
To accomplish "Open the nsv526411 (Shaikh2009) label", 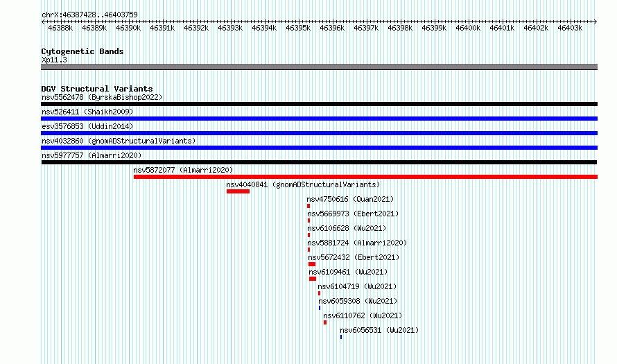I will [87, 112].
